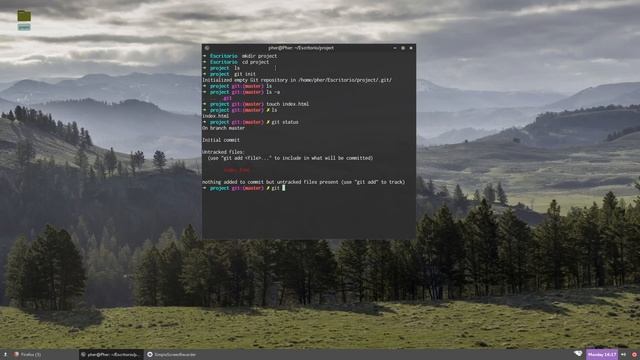Viewport: 640px width, 360px height.
Task: Maximize the terminal window
Action: 403,48
